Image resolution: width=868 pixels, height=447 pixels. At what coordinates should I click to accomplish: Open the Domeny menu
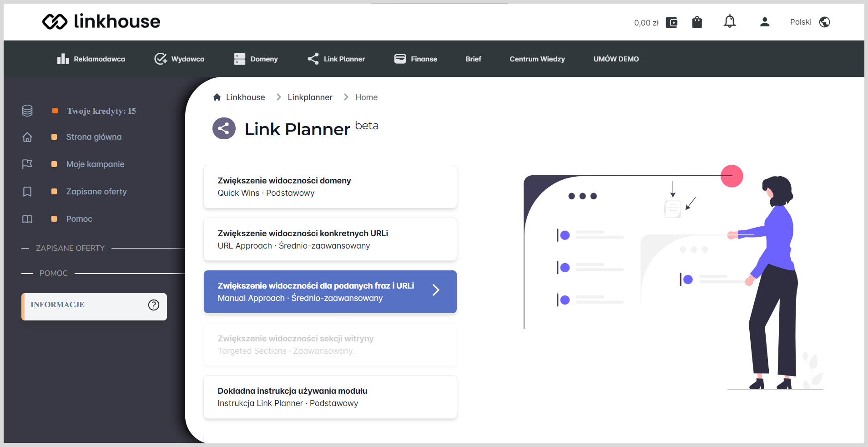[x=256, y=59]
